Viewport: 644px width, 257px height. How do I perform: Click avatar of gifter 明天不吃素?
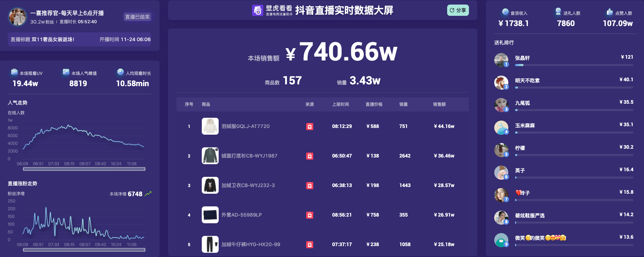click(x=501, y=83)
